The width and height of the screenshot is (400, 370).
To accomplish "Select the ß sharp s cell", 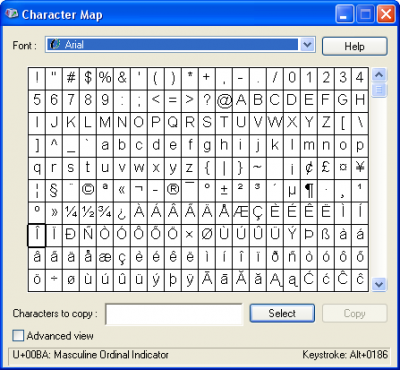I will 326,235.
